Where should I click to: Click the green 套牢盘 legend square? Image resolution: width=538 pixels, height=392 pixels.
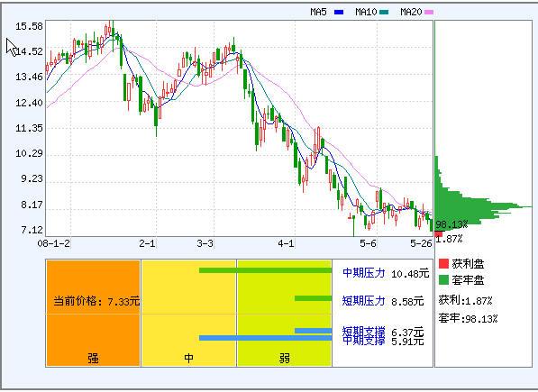pyautogui.click(x=443, y=280)
